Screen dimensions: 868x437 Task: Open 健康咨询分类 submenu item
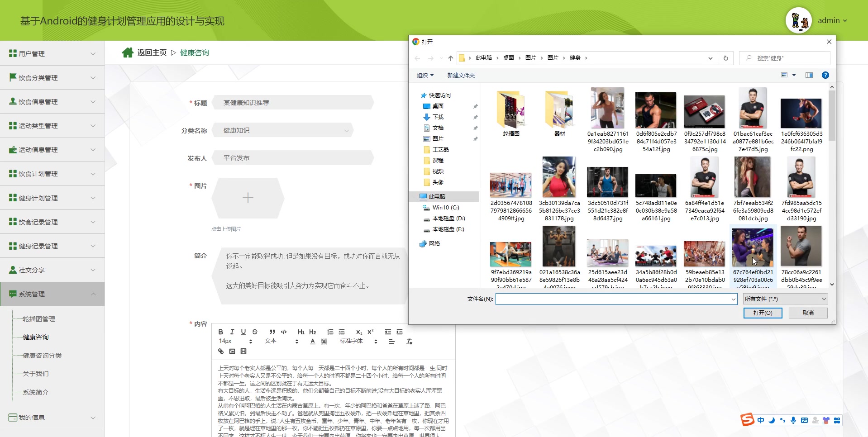coord(42,356)
